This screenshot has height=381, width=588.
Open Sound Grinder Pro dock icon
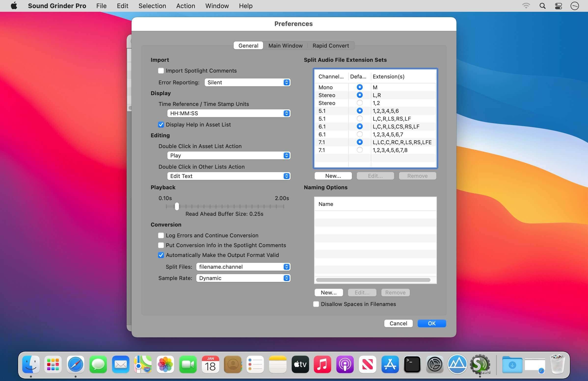(480, 364)
